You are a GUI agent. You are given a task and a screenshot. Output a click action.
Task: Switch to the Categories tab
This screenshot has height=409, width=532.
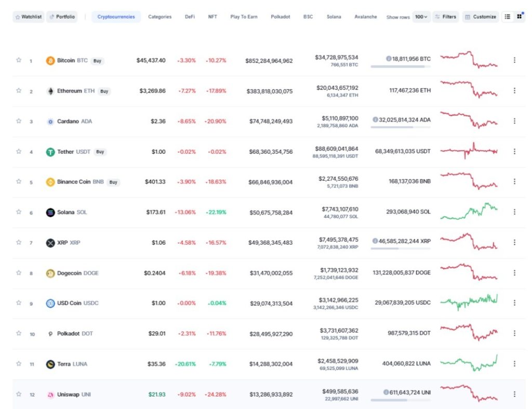point(159,17)
